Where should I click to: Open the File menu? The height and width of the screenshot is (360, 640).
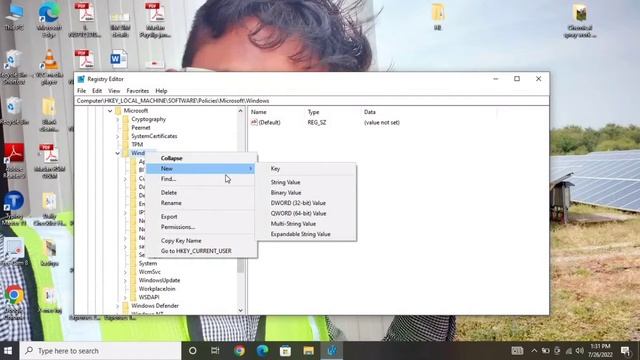pyautogui.click(x=82, y=91)
